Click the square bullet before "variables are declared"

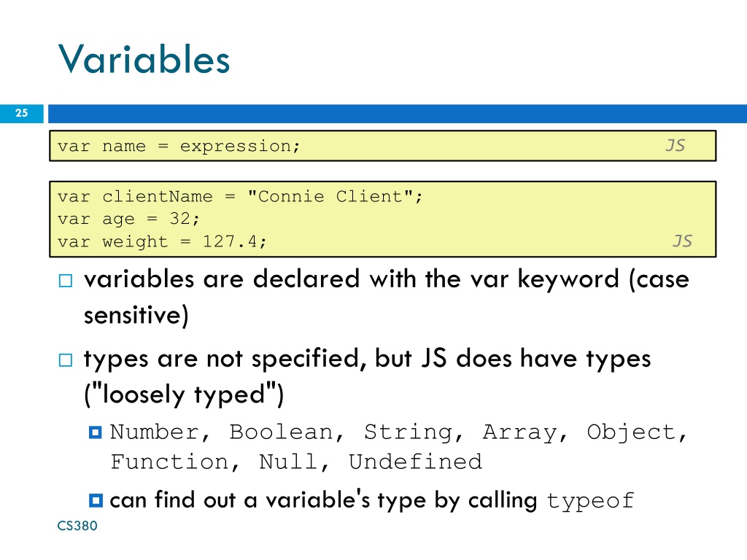pos(66,281)
